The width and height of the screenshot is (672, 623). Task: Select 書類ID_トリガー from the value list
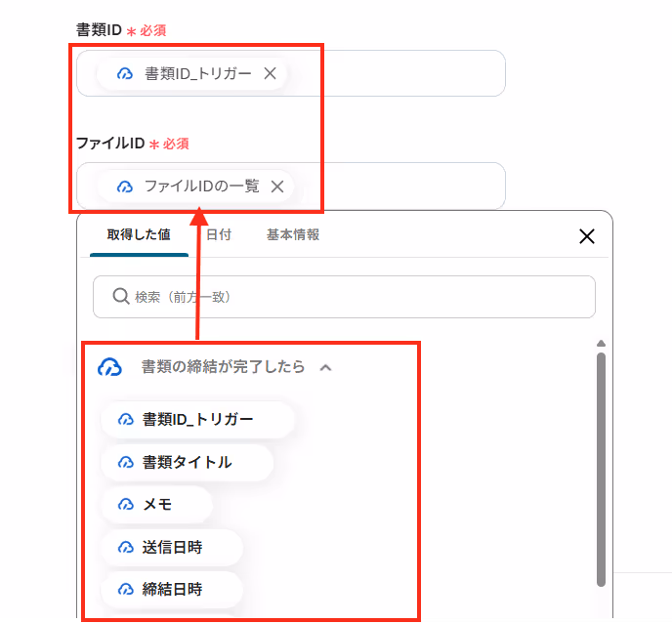pyautogui.click(x=197, y=419)
